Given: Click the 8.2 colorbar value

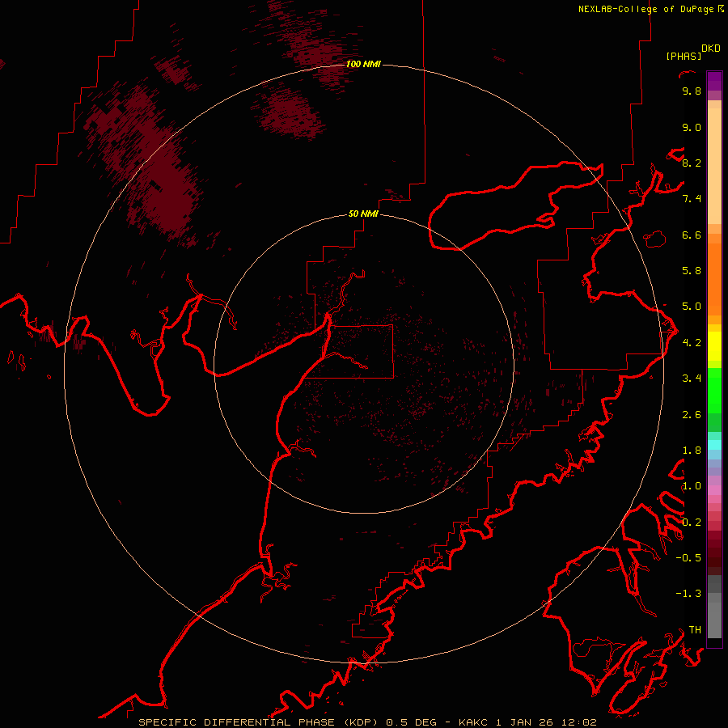Looking at the screenshot, I should tap(692, 163).
